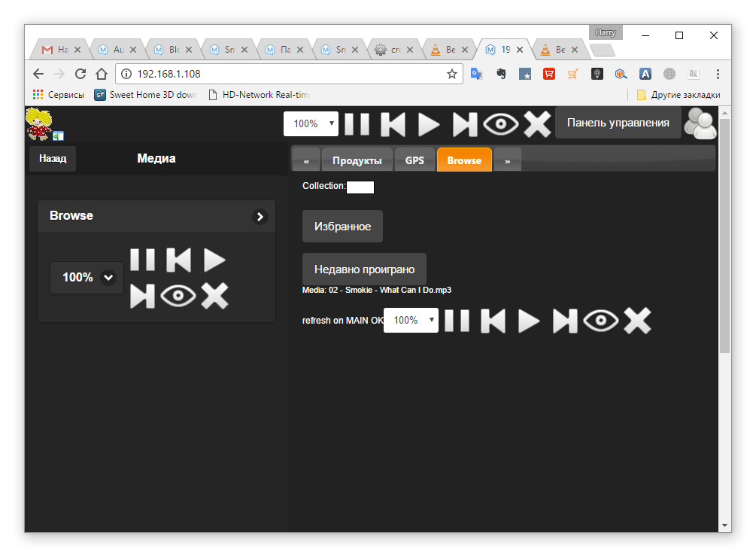Open volume dropdown next to refresh on MAIN OK
The image size is (756, 557).
[x=411, y=320]
